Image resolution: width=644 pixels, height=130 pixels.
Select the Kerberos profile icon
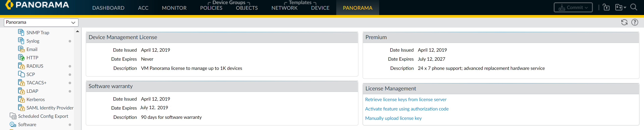[21, 99]
